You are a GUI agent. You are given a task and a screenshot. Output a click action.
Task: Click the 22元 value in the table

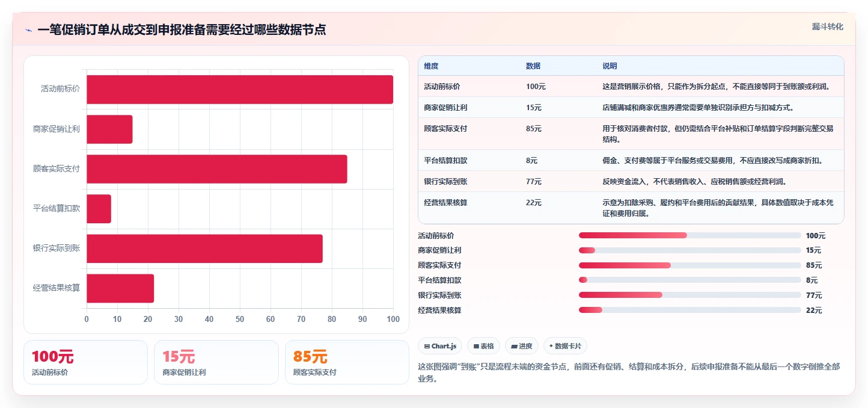pyautogui.click(x=534, y=202)
